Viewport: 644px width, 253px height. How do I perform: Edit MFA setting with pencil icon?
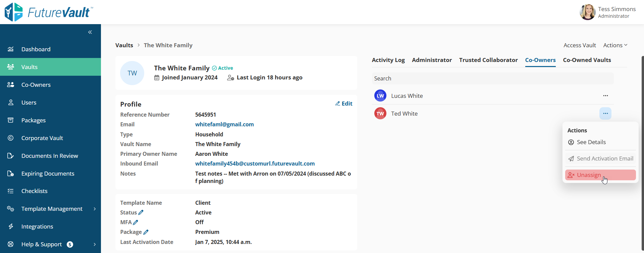[x=136, y=222]
